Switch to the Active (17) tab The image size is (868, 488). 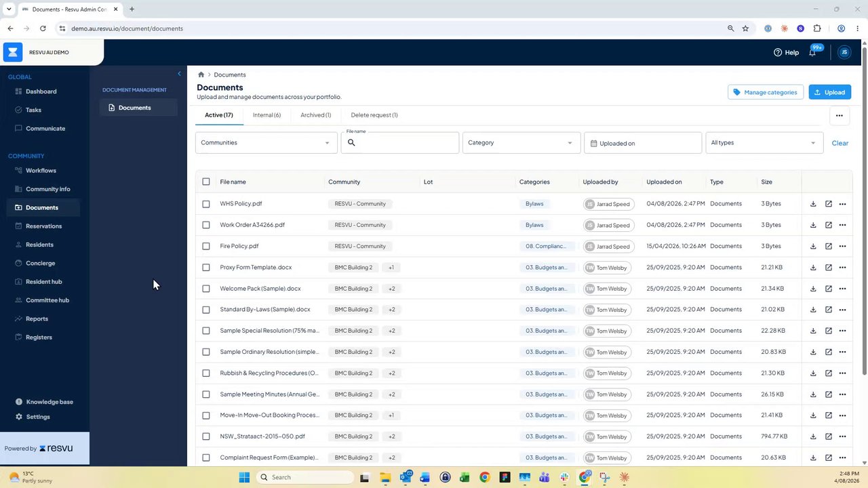tap(218, 115)
